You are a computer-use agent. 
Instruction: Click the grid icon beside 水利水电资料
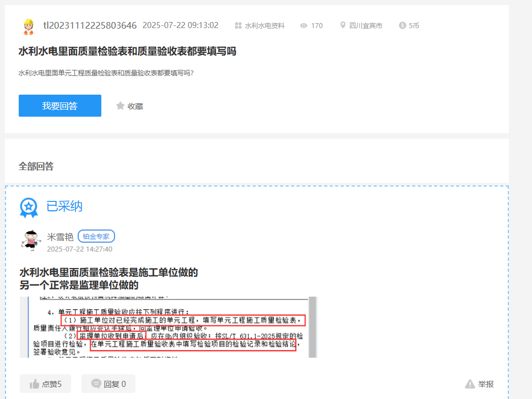point(238,26)
